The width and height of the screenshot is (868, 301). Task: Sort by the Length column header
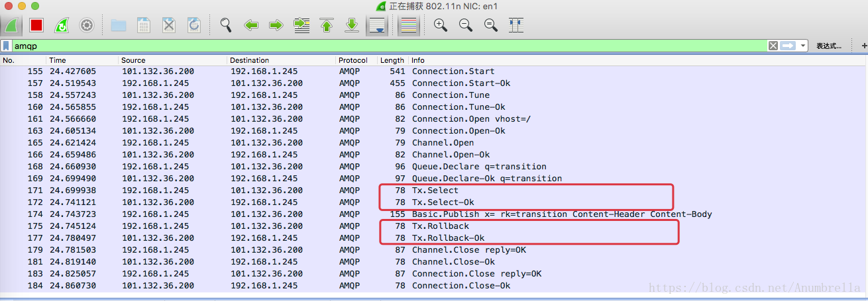392,60
